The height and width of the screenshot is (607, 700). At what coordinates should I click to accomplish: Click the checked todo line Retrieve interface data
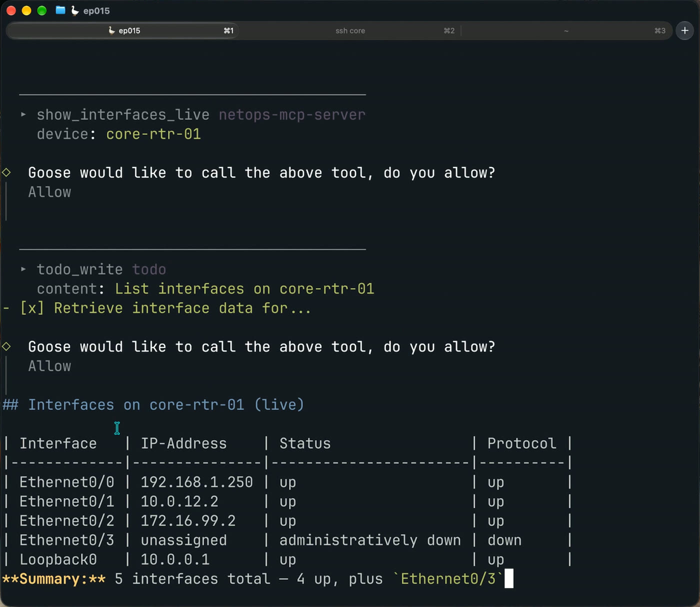pyautogui.click(x=157, y=308)
